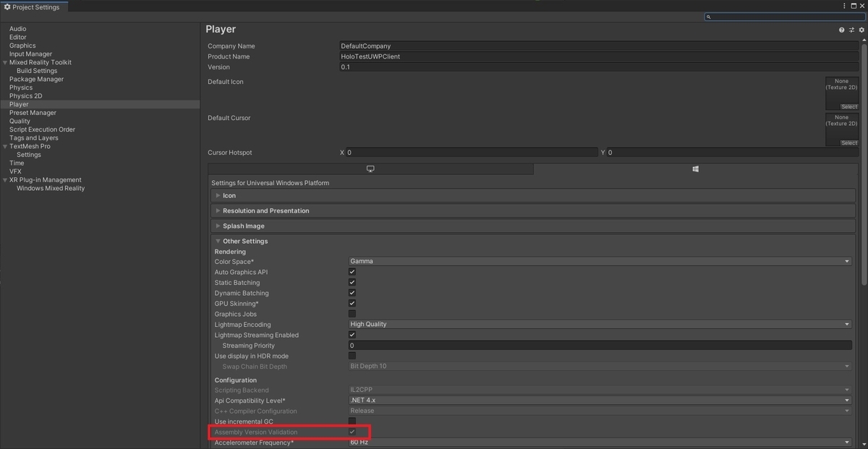
Task: Toggle the GPU Skinning checkbox
Action: pos(352,303)
